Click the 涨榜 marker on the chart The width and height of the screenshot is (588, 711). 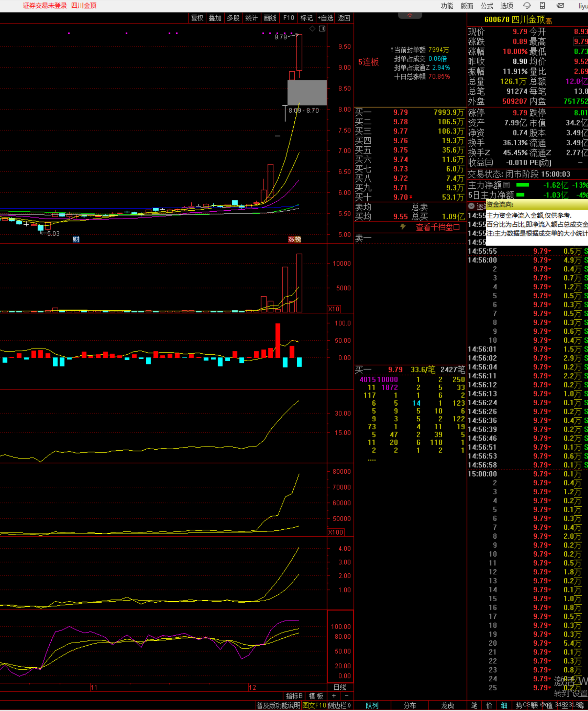tap(294, 239)
